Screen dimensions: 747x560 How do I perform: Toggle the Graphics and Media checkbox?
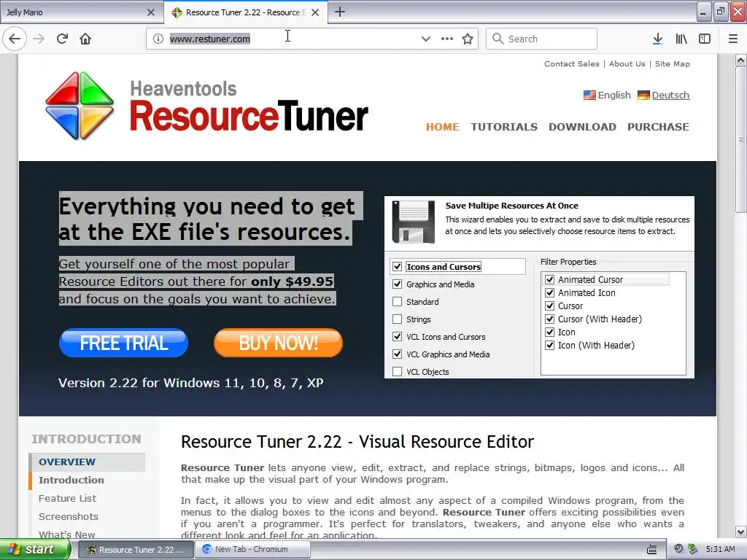click(398, 284)
